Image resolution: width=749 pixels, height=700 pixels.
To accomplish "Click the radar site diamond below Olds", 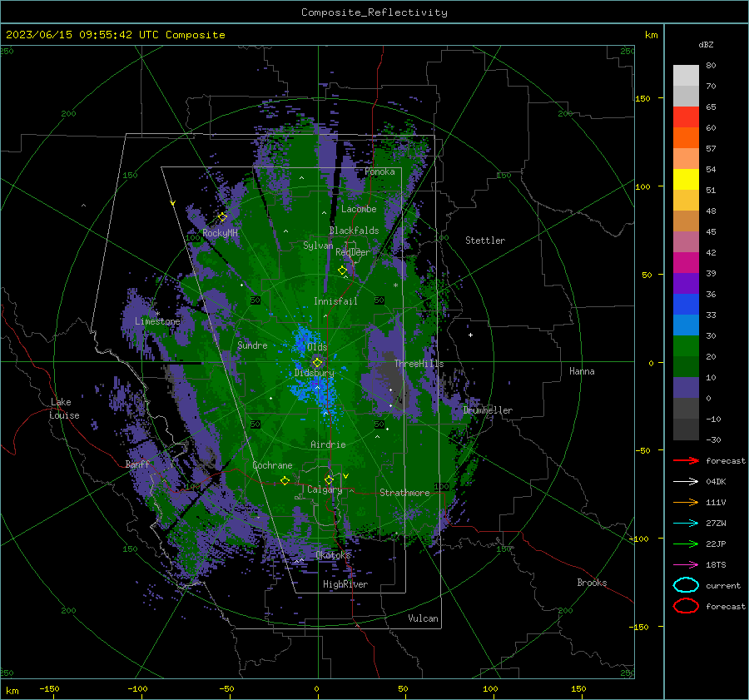I will 317,363.
